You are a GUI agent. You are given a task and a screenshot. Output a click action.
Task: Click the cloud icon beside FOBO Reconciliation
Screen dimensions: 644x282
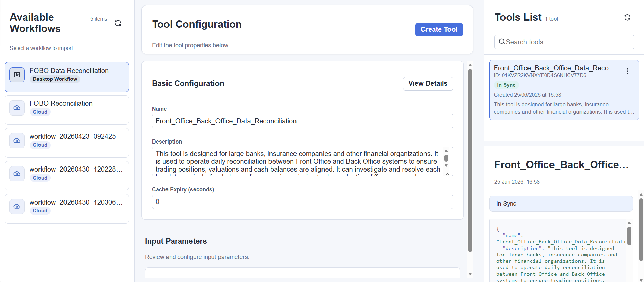click(17, 108)
